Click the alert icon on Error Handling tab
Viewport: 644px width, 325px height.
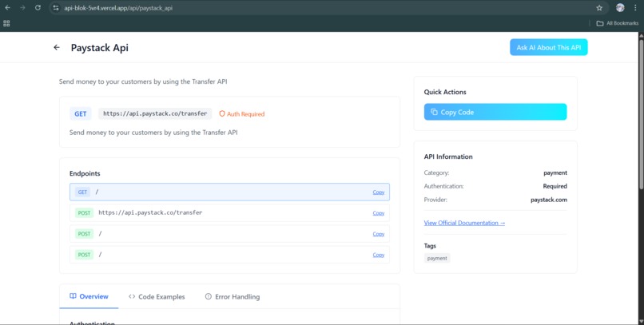(209, 296)
